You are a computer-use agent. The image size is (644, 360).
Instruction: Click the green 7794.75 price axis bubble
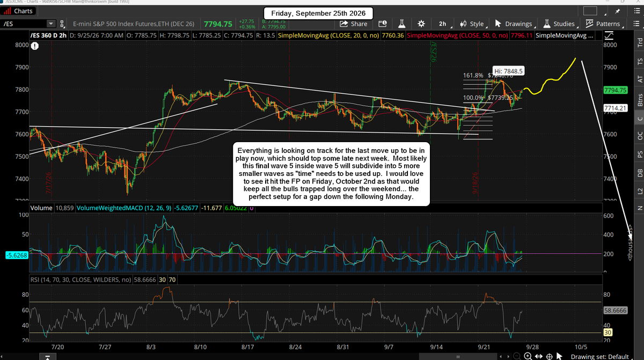(x=617, y=90)
